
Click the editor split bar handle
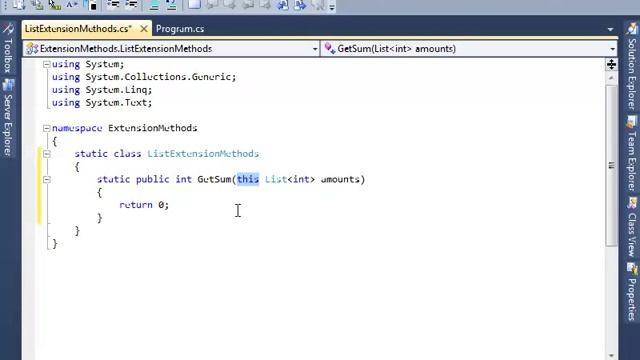coord(611,64)
